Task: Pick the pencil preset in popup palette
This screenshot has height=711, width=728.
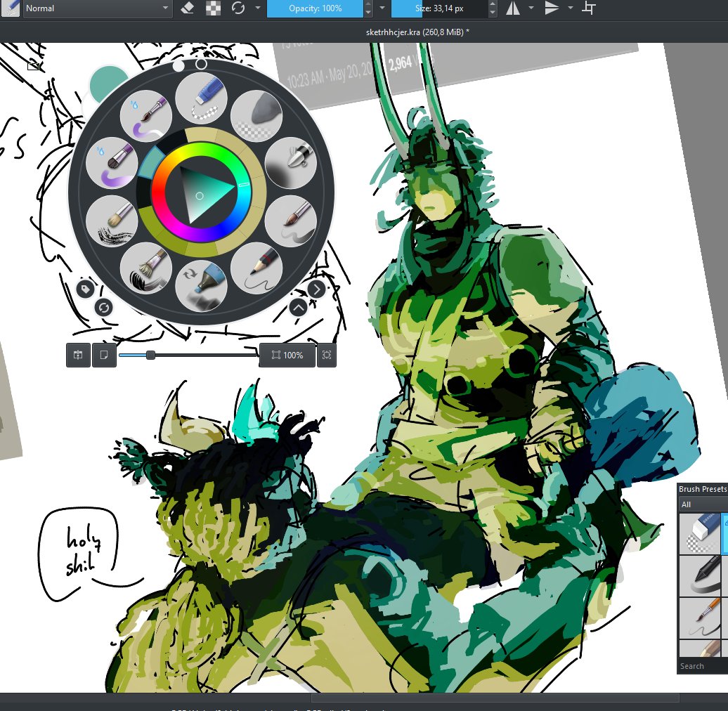Action: [256, 268]
